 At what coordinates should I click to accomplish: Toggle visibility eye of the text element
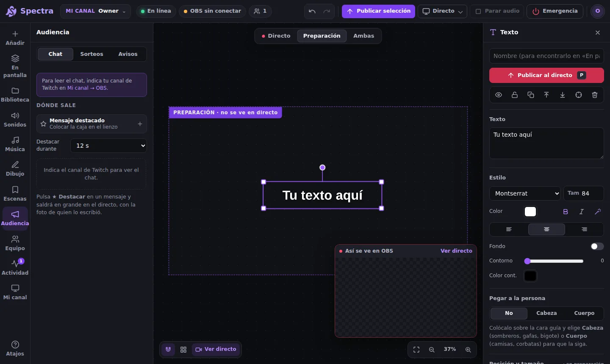click(499, 95)
